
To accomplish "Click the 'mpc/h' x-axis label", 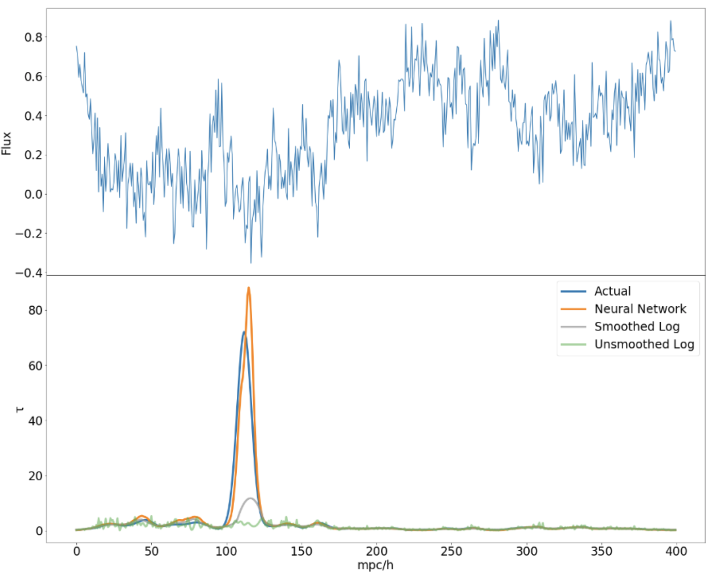I will point(375,565).
